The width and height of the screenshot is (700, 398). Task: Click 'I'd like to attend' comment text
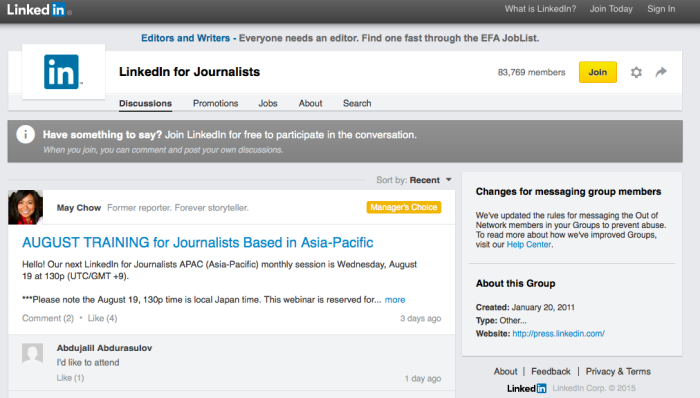[x=88, y=362]
